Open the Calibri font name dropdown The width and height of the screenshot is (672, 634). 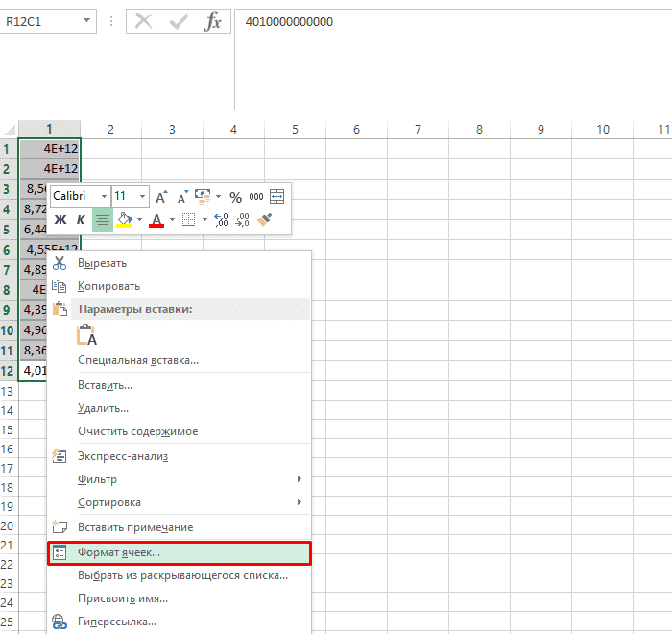point(104,197)
